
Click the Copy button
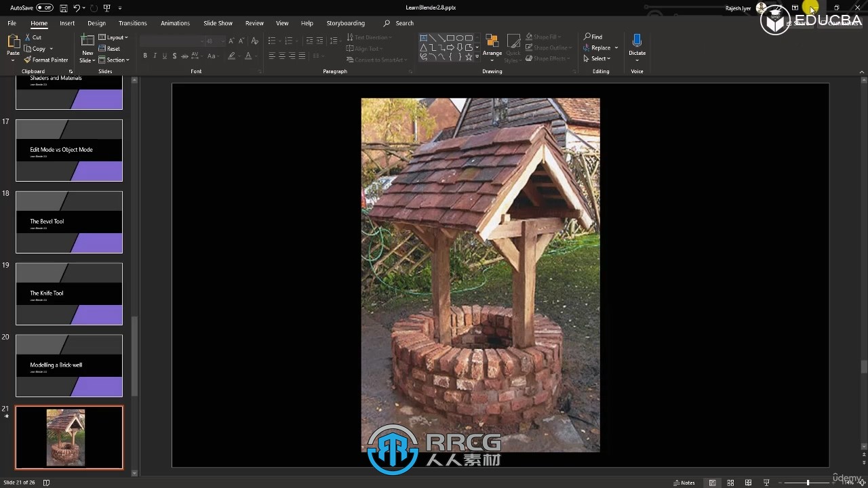coord(35,49)
